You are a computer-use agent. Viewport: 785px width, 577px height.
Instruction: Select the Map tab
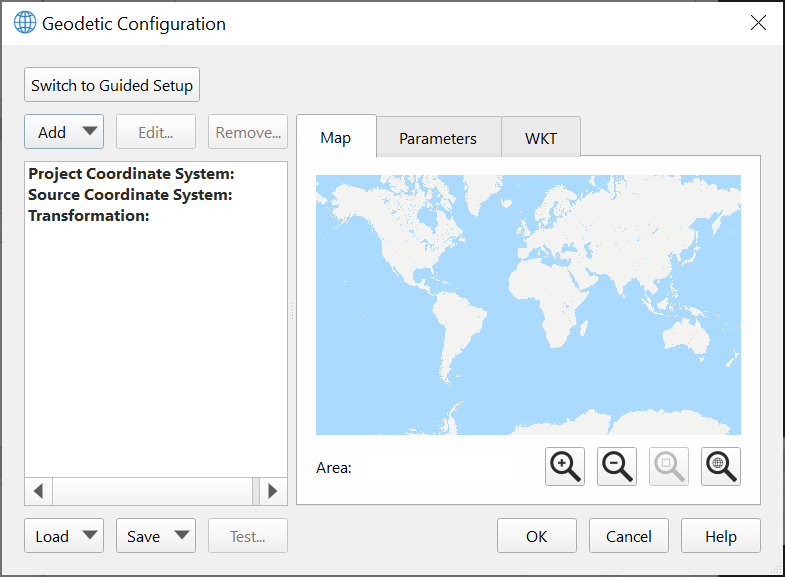coord(336,137)
